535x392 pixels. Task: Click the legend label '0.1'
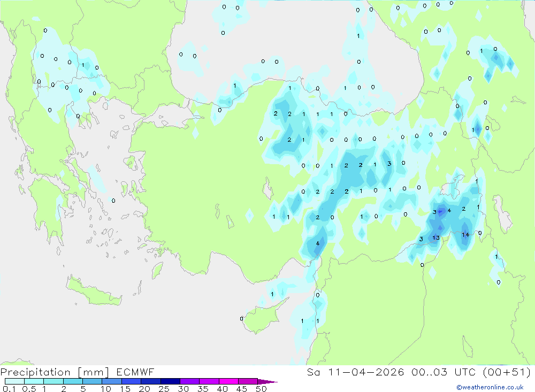[x=9, y=389]
